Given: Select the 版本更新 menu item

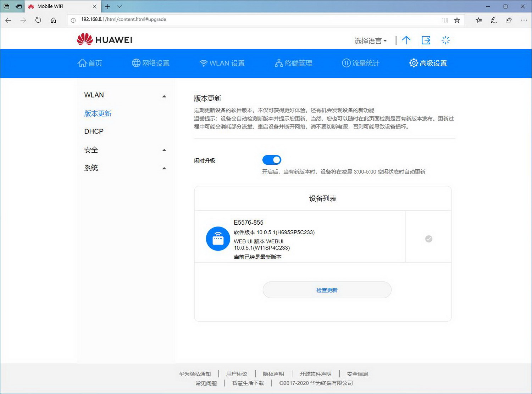Looking at the screenshot, I should [98, 114].
